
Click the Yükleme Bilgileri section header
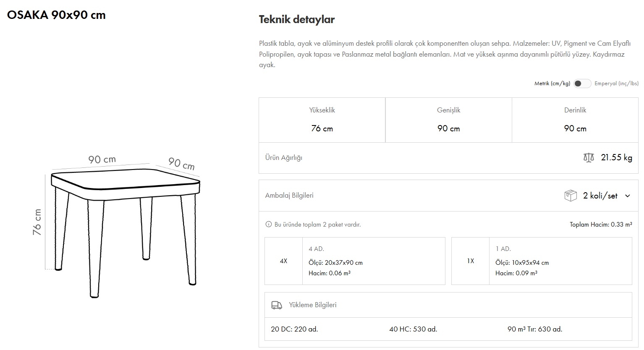pyautogui.click(x=313, y=305)
